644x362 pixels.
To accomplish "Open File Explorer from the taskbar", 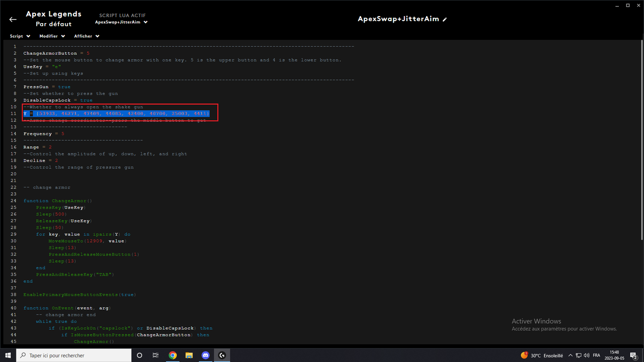I will coord(189,355).
